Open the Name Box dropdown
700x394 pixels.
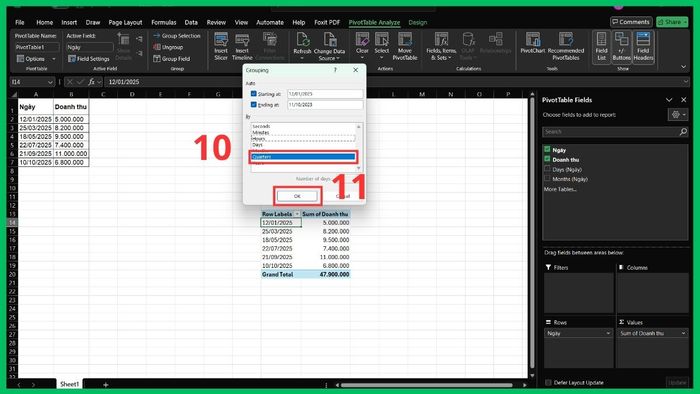coord(50,82)
